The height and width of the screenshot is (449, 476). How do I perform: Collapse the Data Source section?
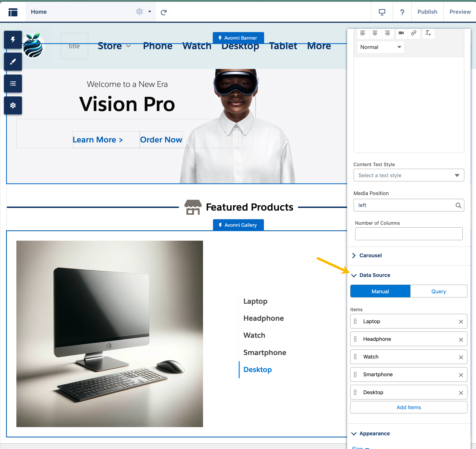click(374, 275)
